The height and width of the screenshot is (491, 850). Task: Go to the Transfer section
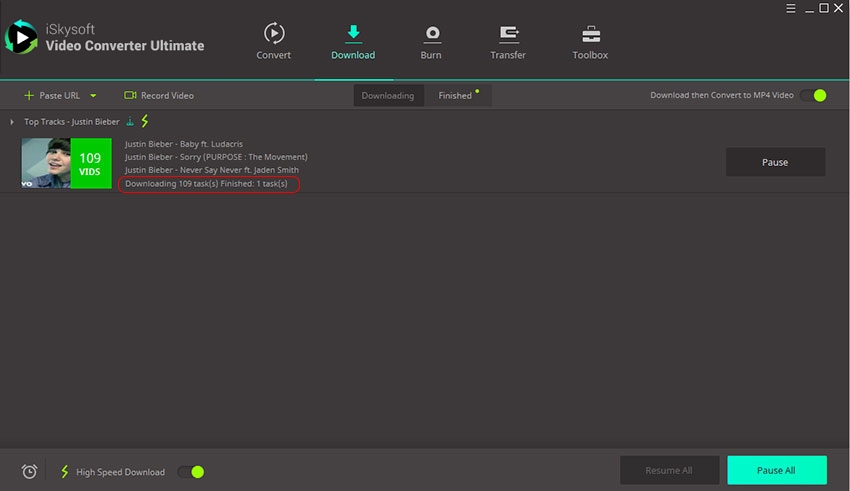point(508,41)
